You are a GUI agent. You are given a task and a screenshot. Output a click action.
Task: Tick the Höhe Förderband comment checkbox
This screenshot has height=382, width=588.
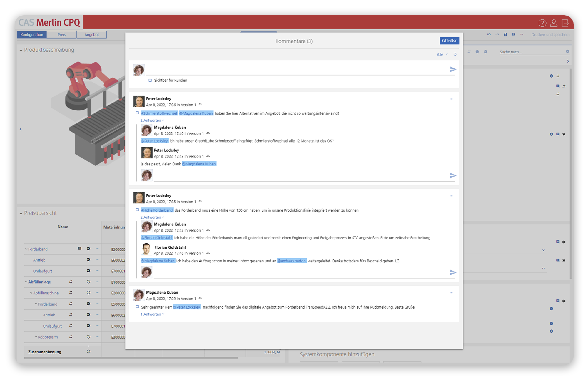click(137, 210)
